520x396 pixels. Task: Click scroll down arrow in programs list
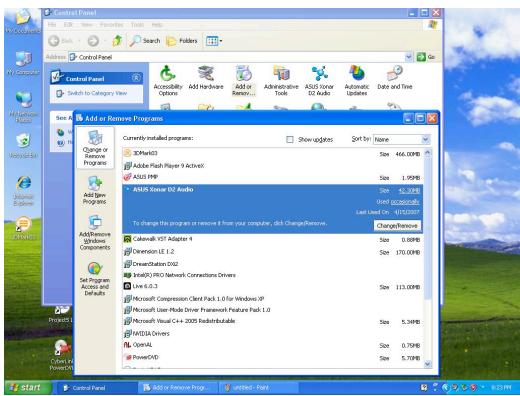pyautogui.click(x=427, y=364)
